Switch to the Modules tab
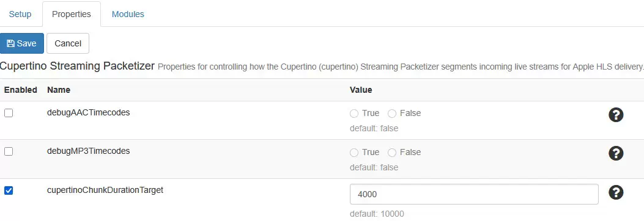 (x=128, y=14)
